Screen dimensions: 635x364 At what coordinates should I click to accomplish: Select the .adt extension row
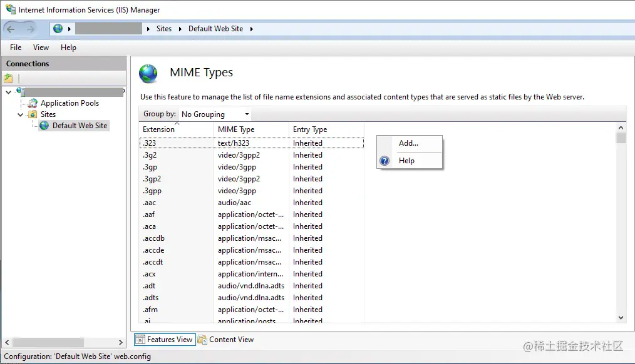(252, 286)
